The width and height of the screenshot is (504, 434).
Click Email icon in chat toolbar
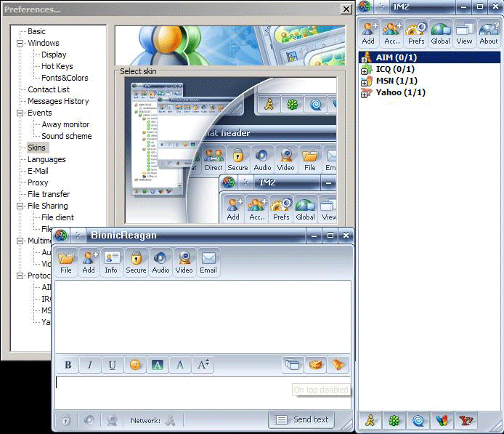208,262
